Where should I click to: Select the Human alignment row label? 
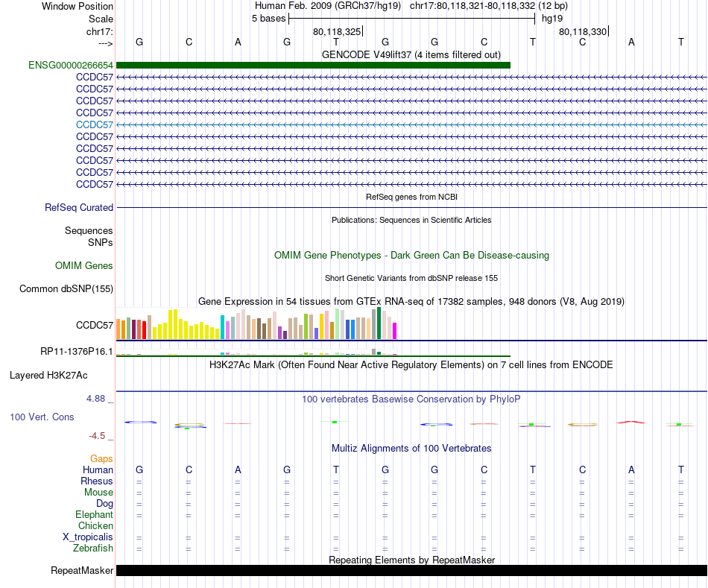coord(98,470)
